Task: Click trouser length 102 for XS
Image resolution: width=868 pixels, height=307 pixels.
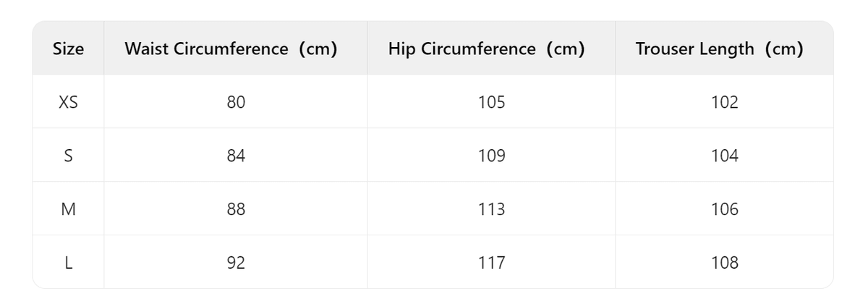Action: point(725,102)
